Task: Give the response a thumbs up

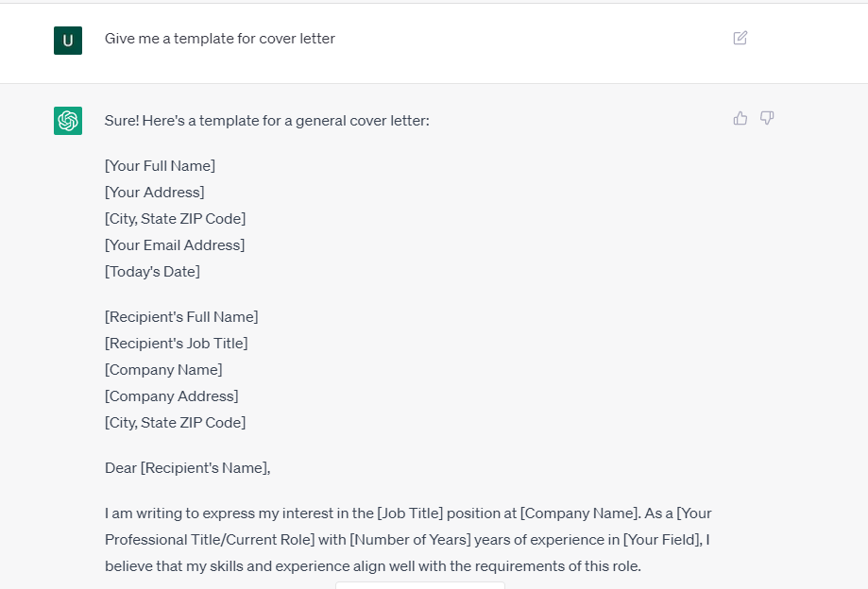Action: point(740,118)
